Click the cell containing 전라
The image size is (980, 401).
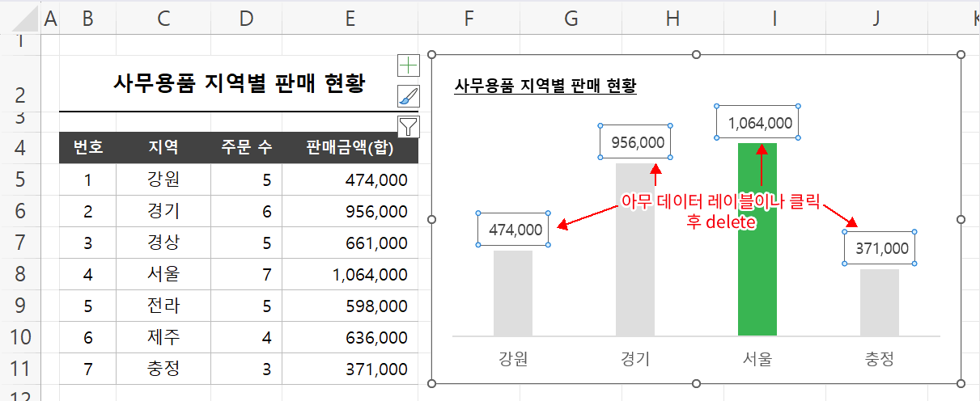tap(163, 306)
